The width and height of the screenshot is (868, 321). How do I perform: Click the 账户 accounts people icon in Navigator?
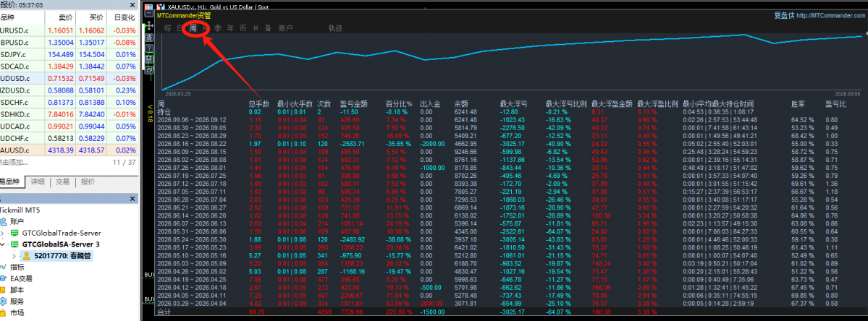pyautogui.click(x=5, y=221)
